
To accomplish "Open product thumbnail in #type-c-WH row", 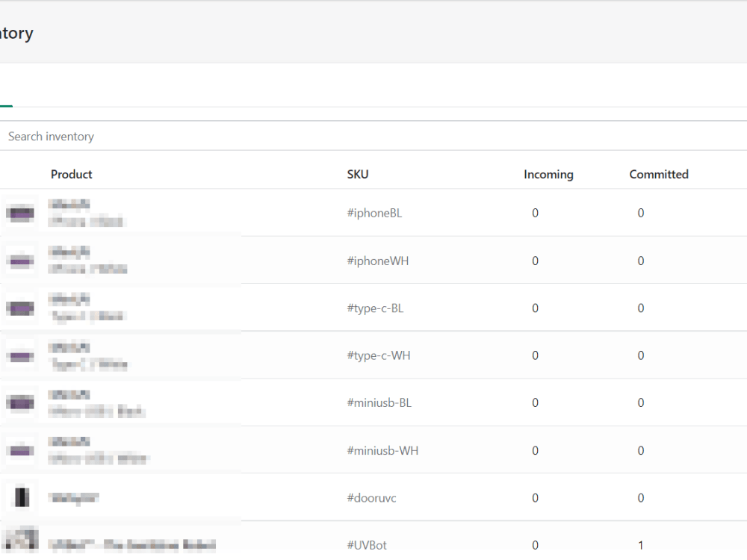I will point(20,355).
